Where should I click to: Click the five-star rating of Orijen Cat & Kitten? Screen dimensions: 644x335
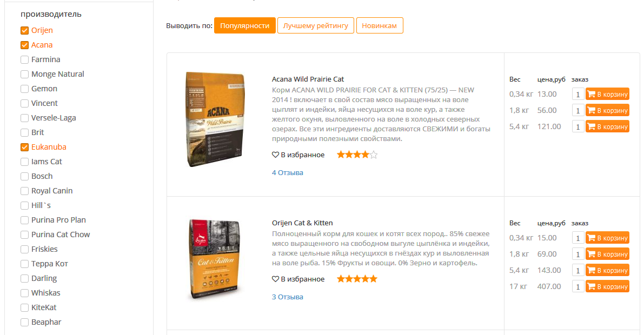click(357, 279)
